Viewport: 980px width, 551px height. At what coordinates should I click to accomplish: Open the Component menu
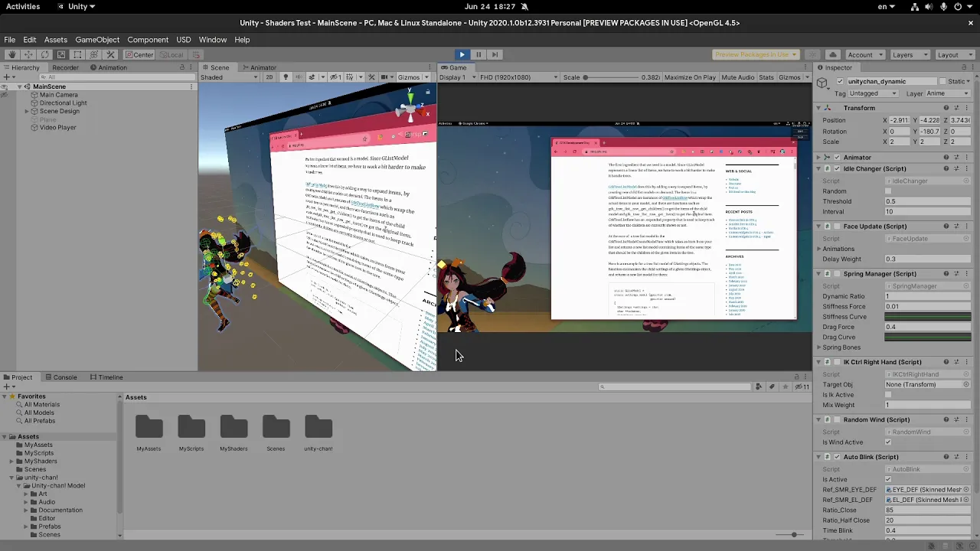(148, 40)
